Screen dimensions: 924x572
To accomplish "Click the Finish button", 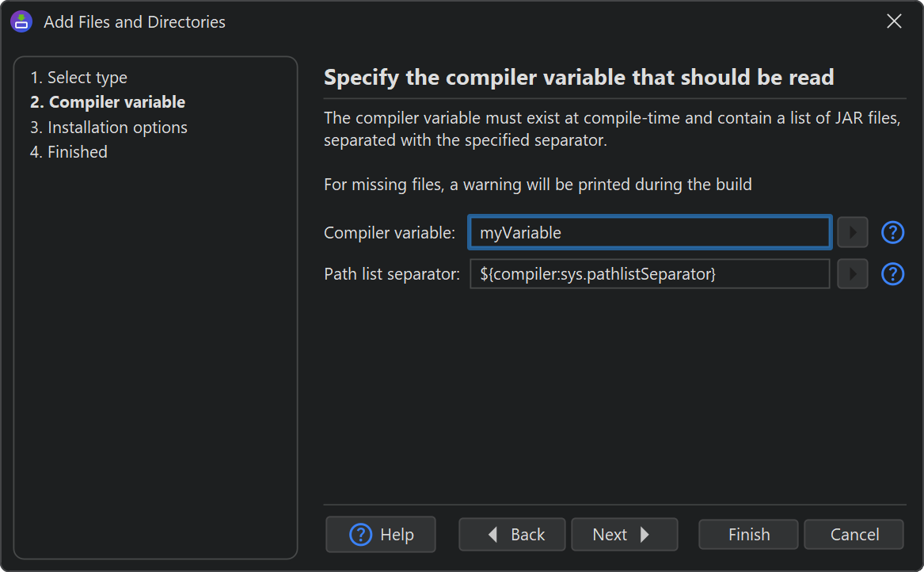I will coord(748,534).
